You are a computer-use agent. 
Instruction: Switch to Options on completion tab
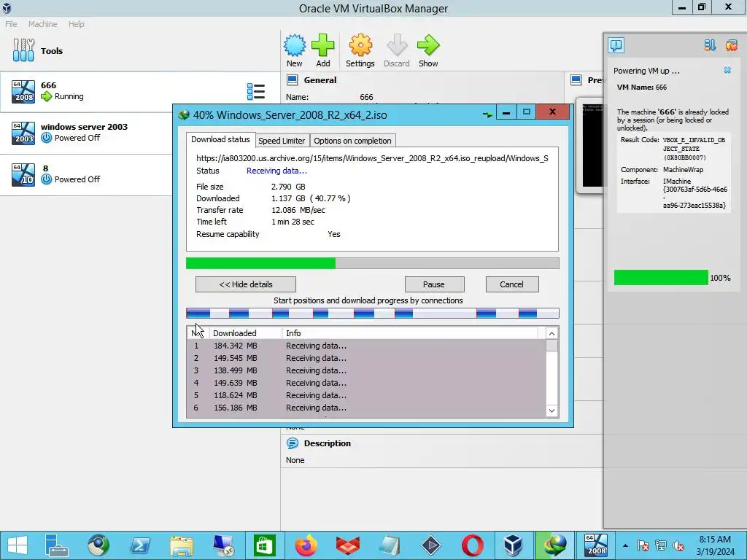[x=352, y=141]
